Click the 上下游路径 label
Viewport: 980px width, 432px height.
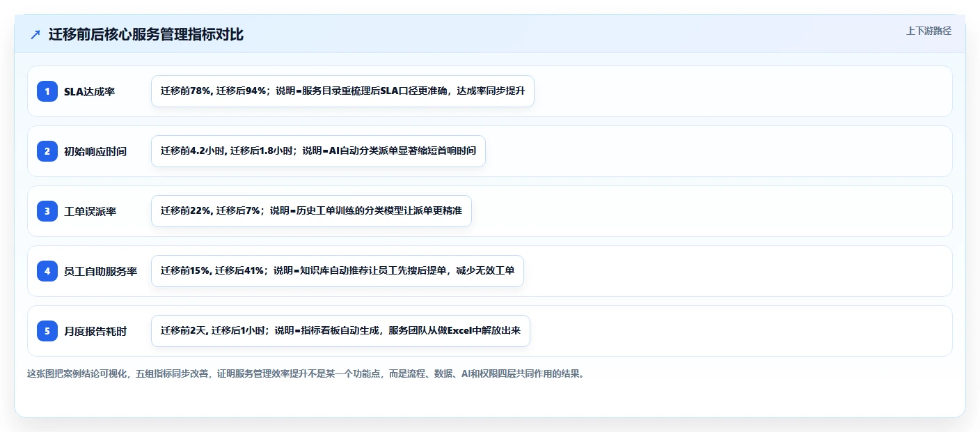pos(928,31)
